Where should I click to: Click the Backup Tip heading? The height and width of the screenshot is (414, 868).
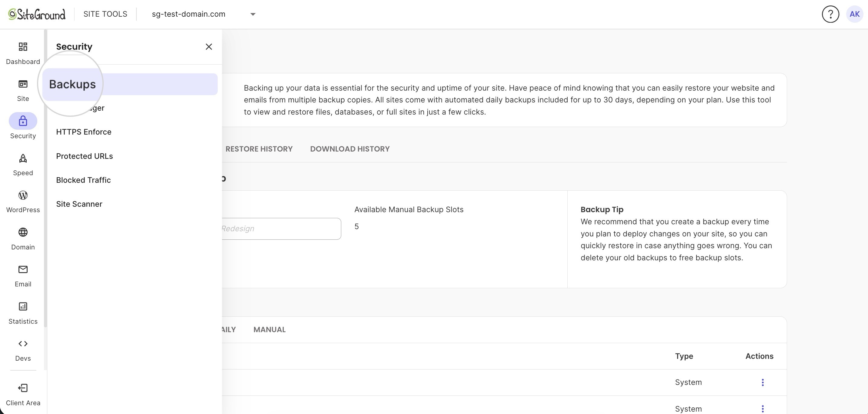click(602, 209)
